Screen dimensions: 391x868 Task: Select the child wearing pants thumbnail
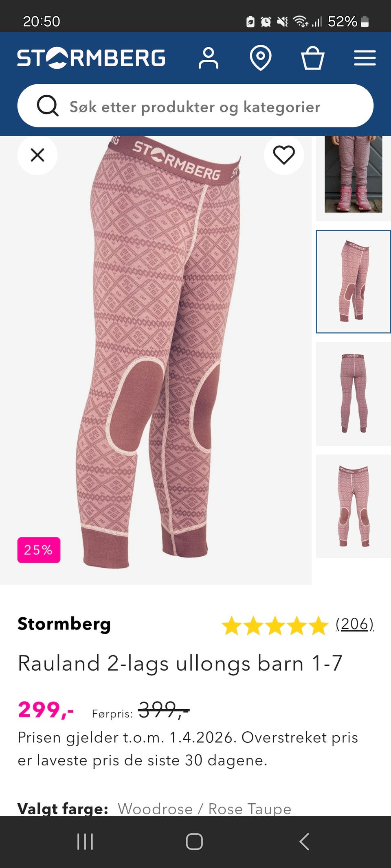(354, 178)
